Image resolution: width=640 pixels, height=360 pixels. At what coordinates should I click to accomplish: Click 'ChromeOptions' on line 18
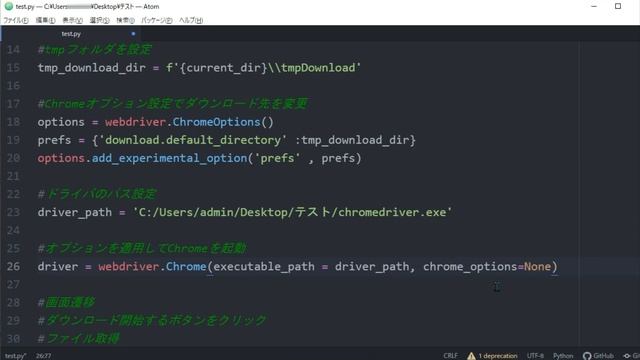(216, 122)
